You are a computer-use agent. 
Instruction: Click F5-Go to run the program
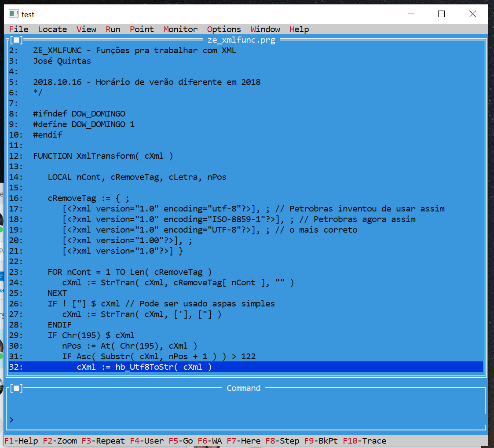[x=181, y=441]
